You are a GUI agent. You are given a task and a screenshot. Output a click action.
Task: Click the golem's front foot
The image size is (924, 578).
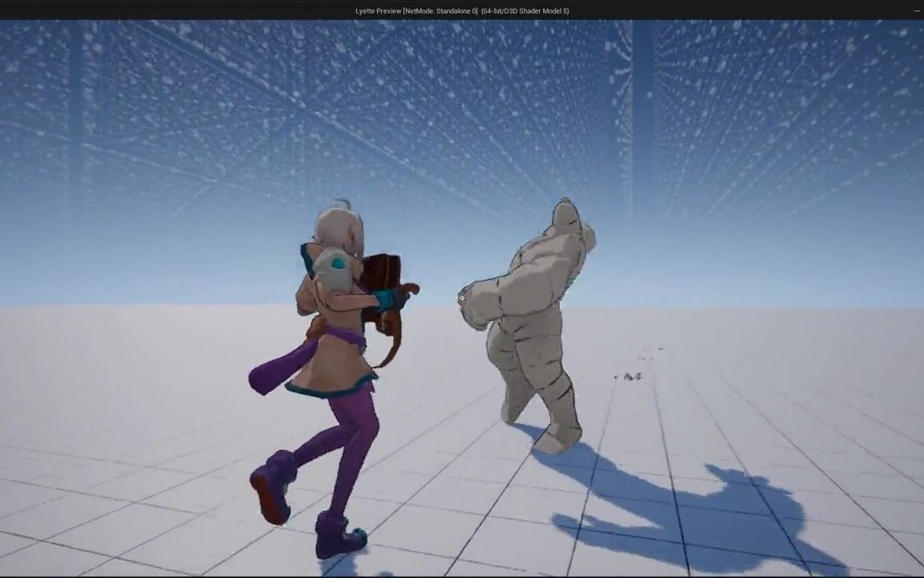pyautogui.click(x=558, y=438)
